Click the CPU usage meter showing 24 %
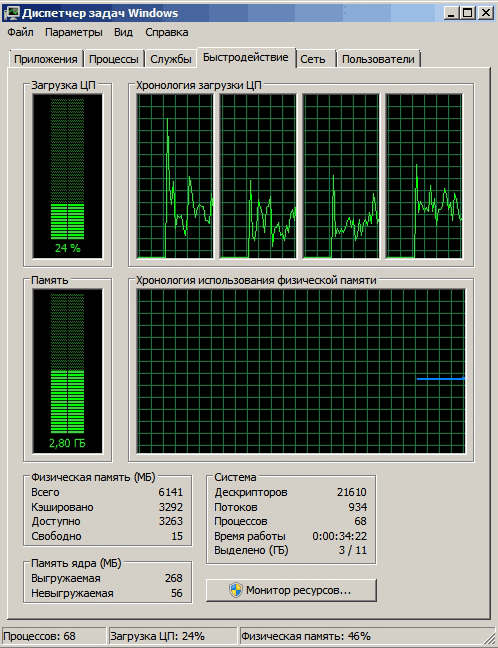The image size is (498, 648). click(67, 176)
